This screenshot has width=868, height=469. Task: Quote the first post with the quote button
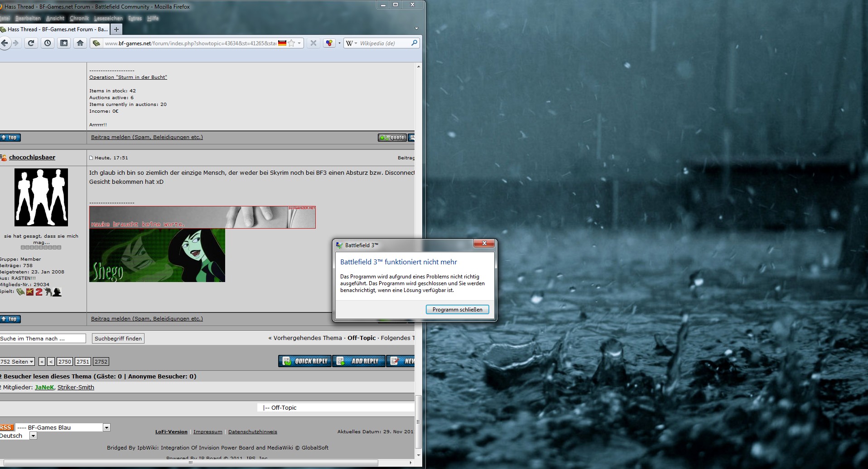[x=392, y=138]
